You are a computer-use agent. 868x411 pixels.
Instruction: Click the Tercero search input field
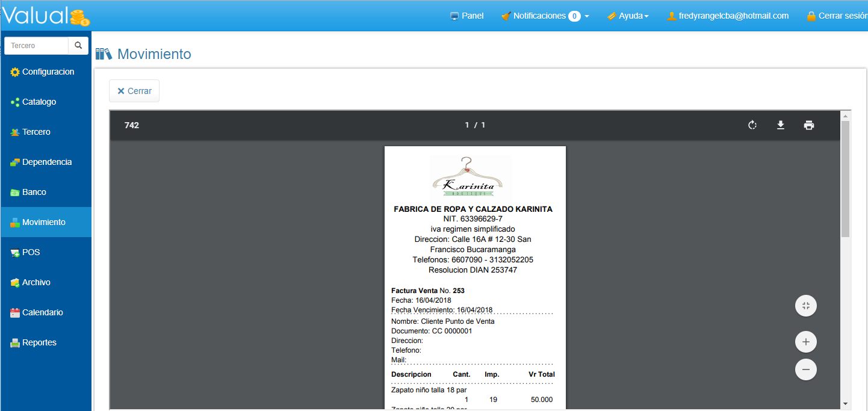pos(36,46)
